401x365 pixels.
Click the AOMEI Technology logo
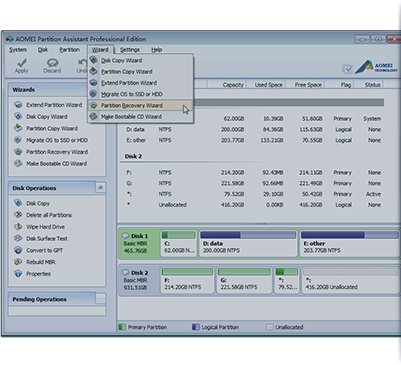(x=376, y=67)
